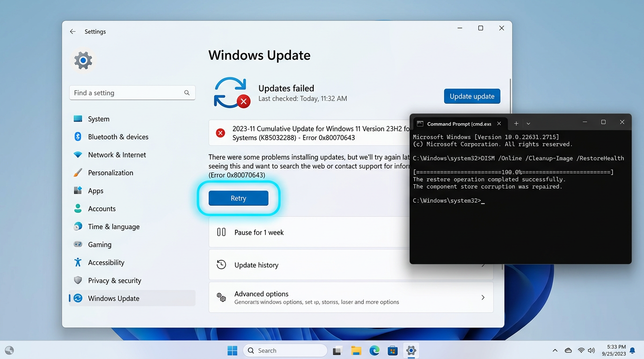Click the notification bell in system tray
The height and width of the screenshot is (359, 644).
pyautogui.click(x=632, y=350)
